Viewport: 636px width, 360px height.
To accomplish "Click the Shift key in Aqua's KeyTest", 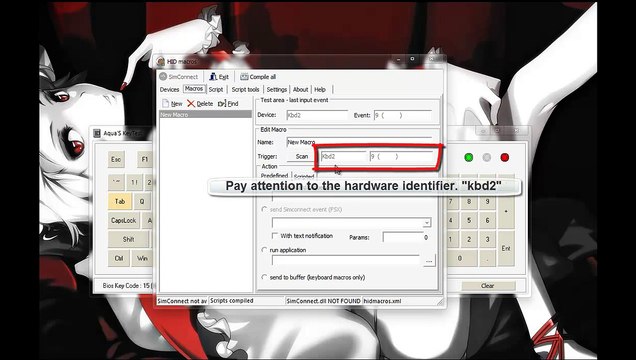I will click(128, 239).
